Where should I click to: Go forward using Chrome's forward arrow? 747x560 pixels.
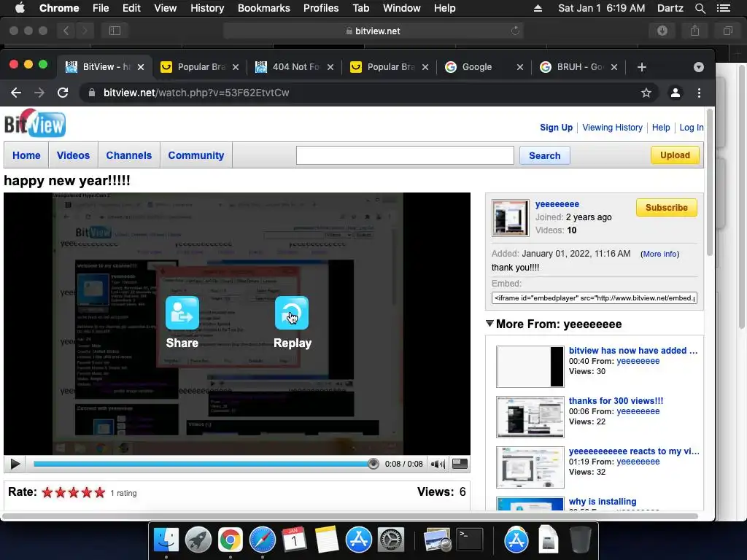39,93
